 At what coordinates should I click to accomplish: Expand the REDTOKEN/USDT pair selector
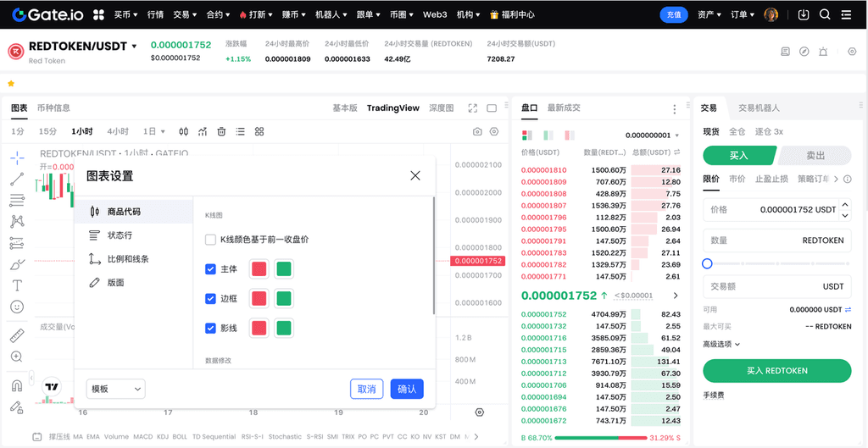coord(134,47)
